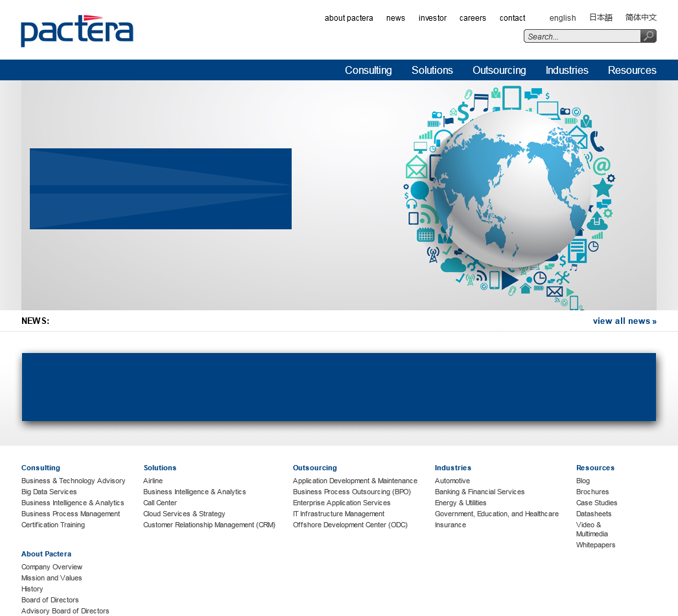Click the globe hero image
Image resolution: width=678 pixels, height=616 pixels.
pos(509,198)
